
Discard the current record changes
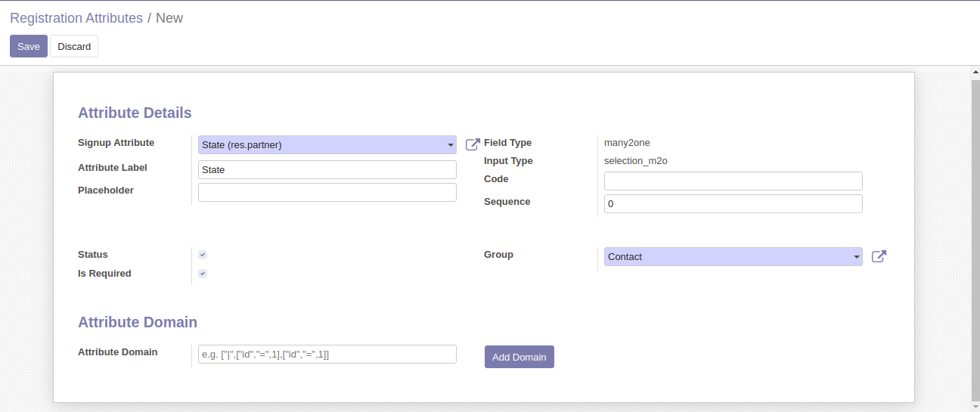74,46
